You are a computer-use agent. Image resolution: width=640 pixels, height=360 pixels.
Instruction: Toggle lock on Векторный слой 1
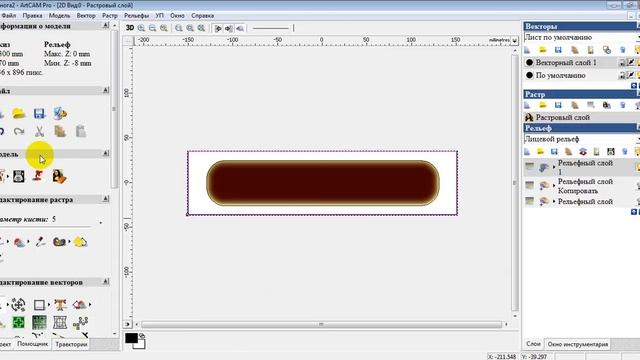pos(622,63)
